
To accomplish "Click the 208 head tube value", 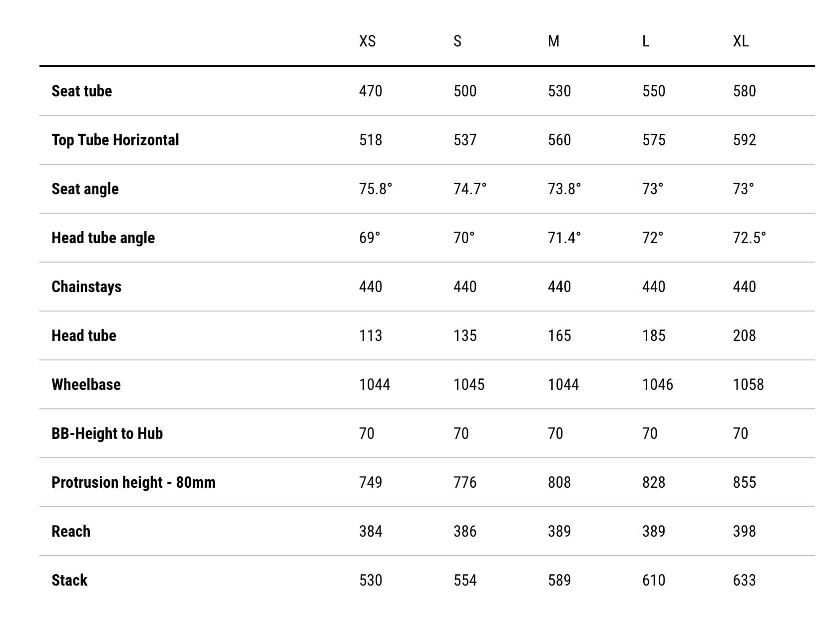I will tap(744, 335).
